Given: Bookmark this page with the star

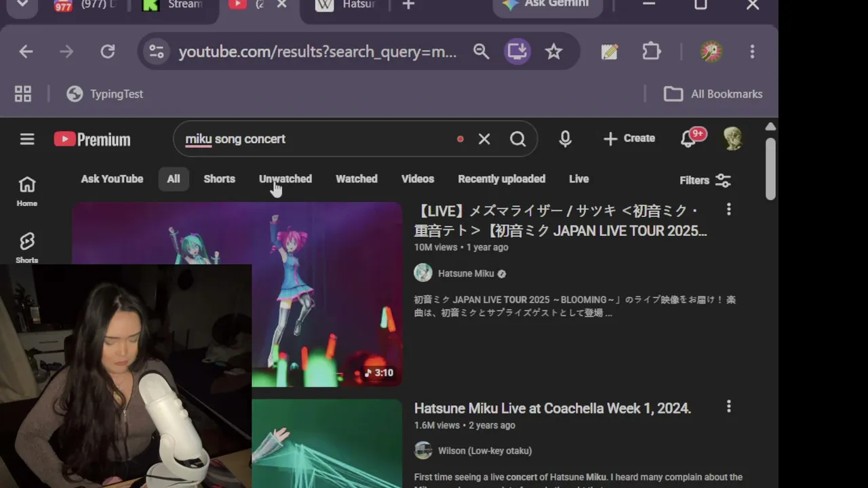Looking at the screenshot, I should point(554,52).
